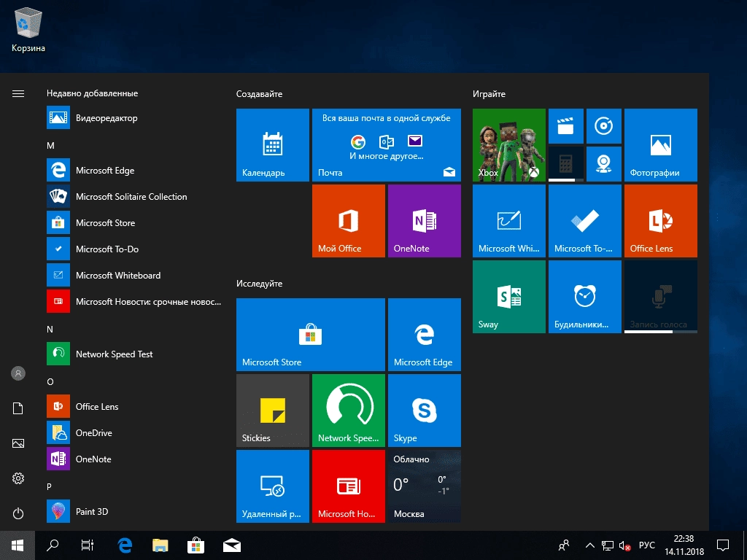Open Task View on the taskbar

click(88, 545)
